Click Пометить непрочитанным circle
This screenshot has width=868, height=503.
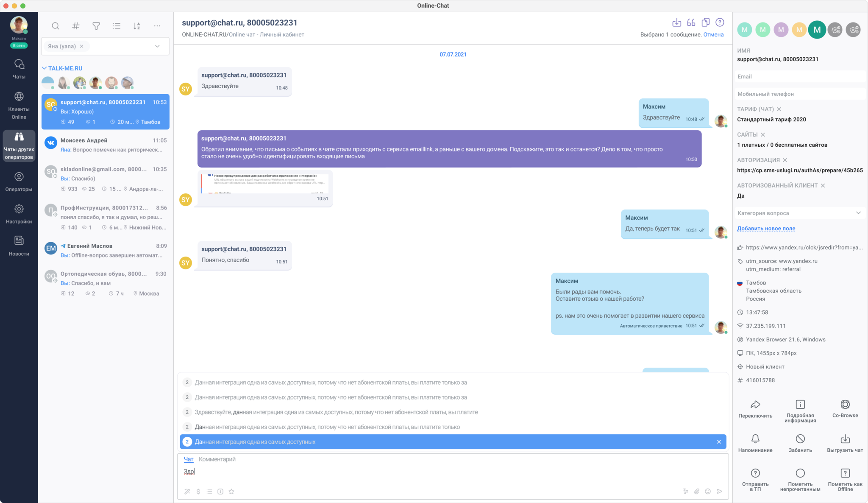(800, 473)
